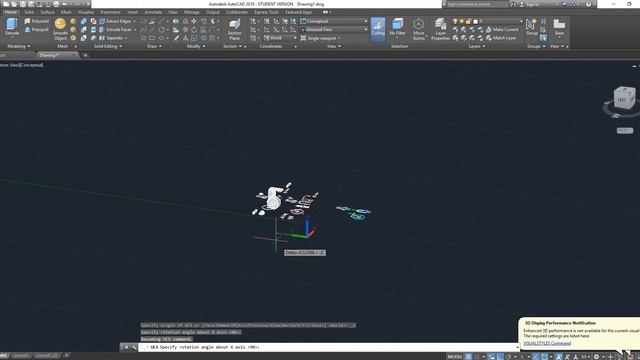Click the WCS label below ViewCube
The height and width of the screenshot is (360, 640).
624,131
